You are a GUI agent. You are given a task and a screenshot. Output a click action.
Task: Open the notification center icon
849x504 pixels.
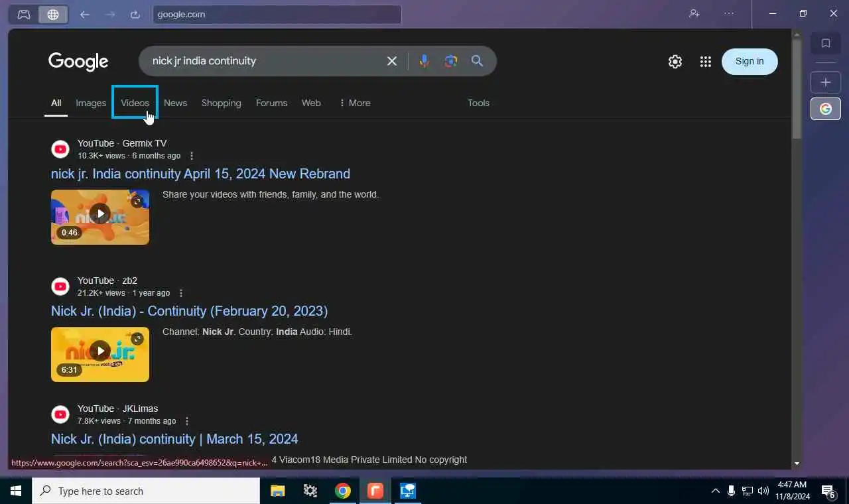click(x=828, y=491)
